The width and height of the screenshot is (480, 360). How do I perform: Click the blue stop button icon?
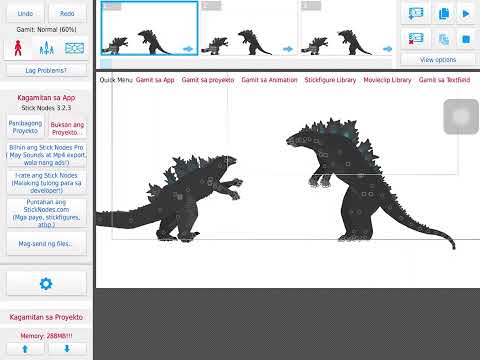(x=466, y=39)
